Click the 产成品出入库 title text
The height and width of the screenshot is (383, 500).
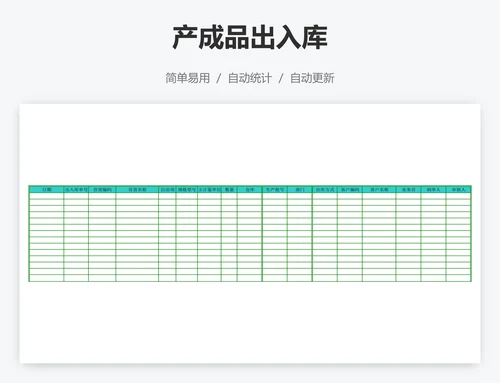[x=250, y=37]
